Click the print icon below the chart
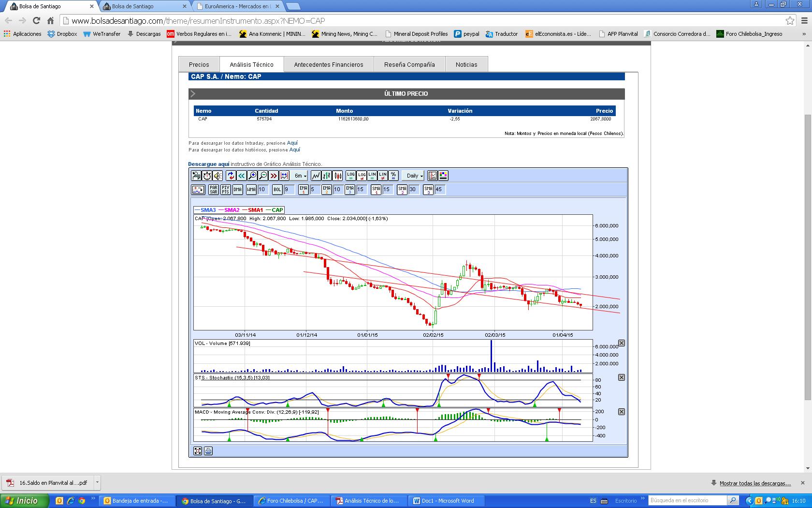Image resolution: width=812 pixels, height=508 pixels. (208, 451)
